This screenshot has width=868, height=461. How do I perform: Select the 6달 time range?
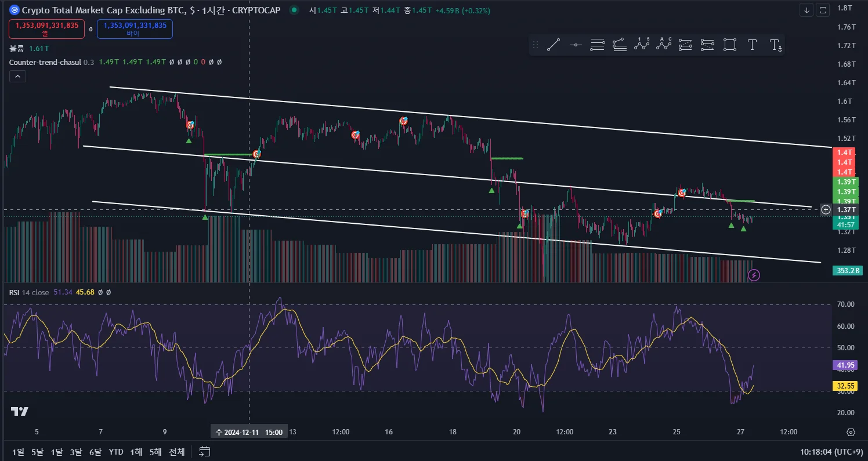[x=95, y=452]
